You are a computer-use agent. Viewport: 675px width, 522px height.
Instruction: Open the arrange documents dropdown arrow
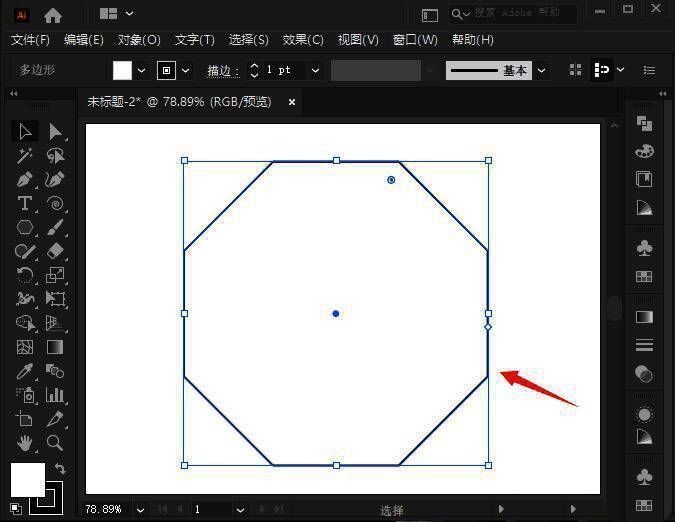[x=129, y=14]
